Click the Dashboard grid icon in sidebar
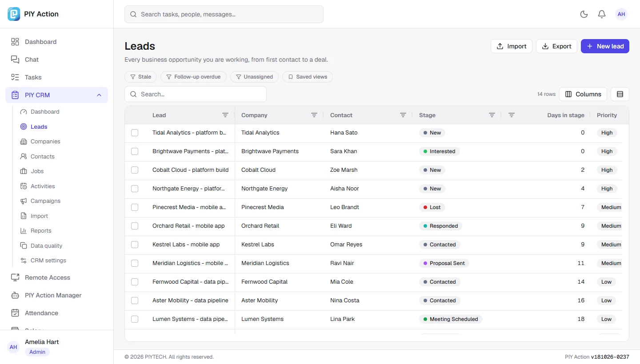 point(15,42)
